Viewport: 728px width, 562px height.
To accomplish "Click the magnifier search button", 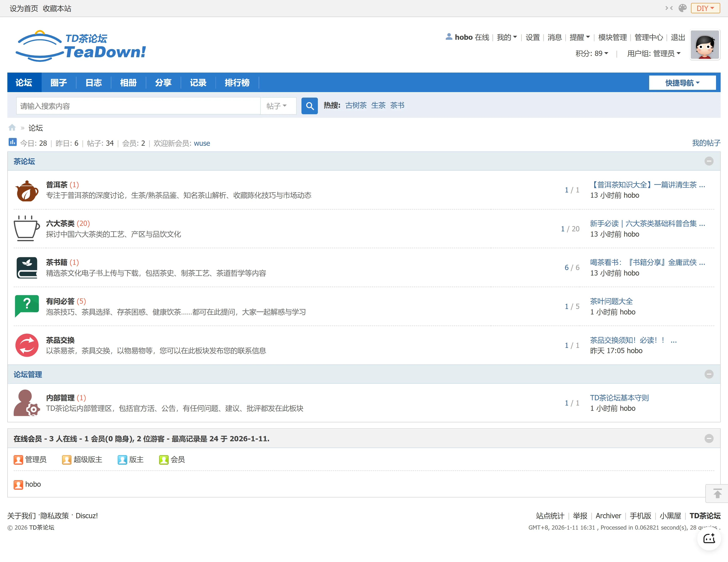I will coord(309,106).
